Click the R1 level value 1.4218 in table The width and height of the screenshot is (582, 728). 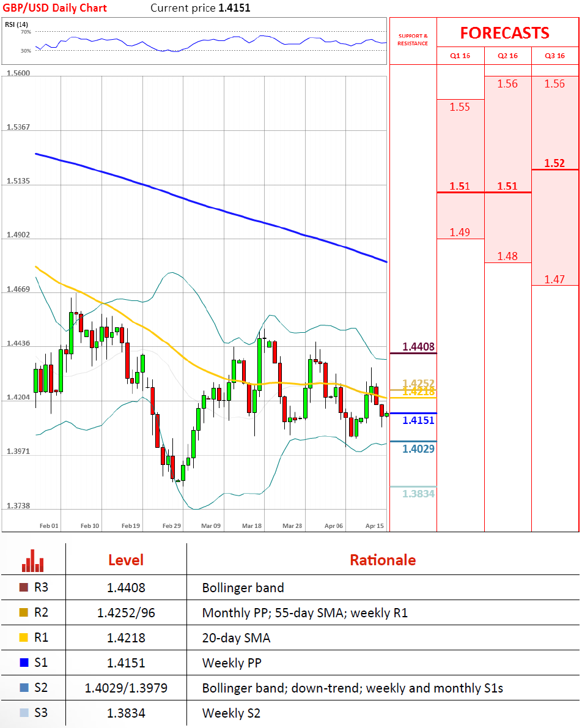tap(126, 638)
